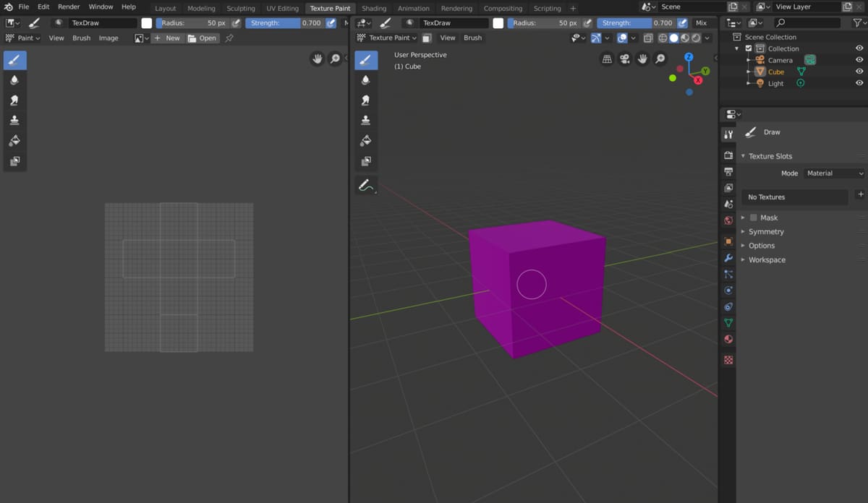The image size is (868, 503).
Task: Select the Mask tool in 3D viewport toolbar
Action: (366, 161)
